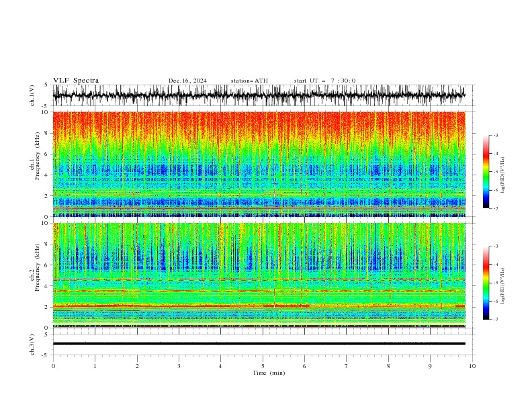Click the "ch.2 Frequency (kHz)" axis label
Screen dimensions: 532x411
point(35,267)
